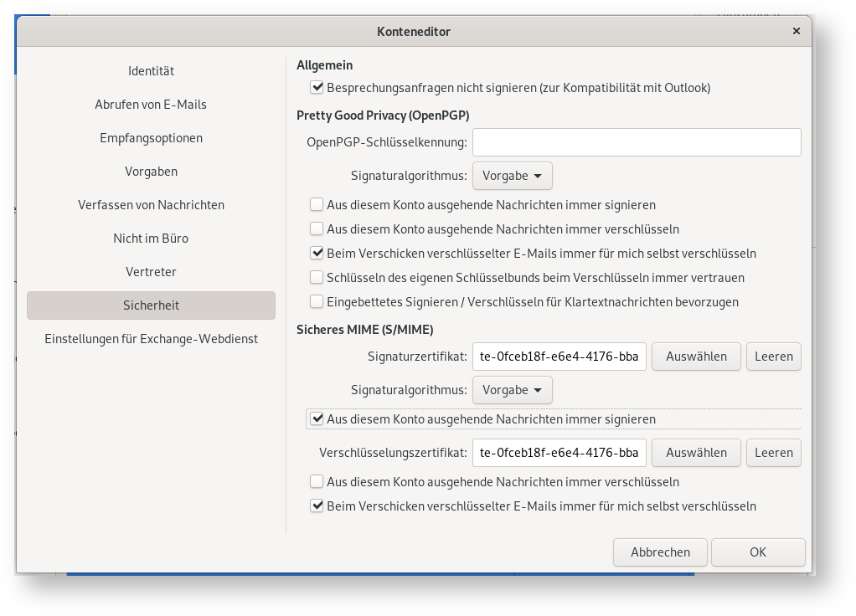The height and width of the screenshot is (616, 856).
Task: Open the Identität settings page
Action: click(151, 71)
